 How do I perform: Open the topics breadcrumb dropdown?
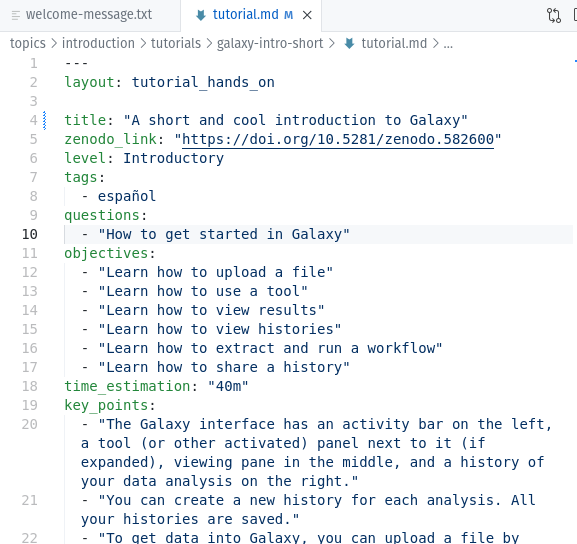pyautogui.click(x=28, y=43)
